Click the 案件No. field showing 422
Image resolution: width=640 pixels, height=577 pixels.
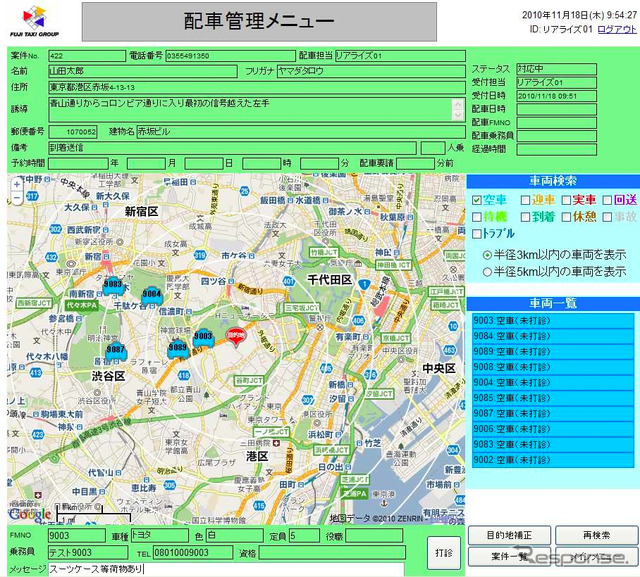(87, 56)
